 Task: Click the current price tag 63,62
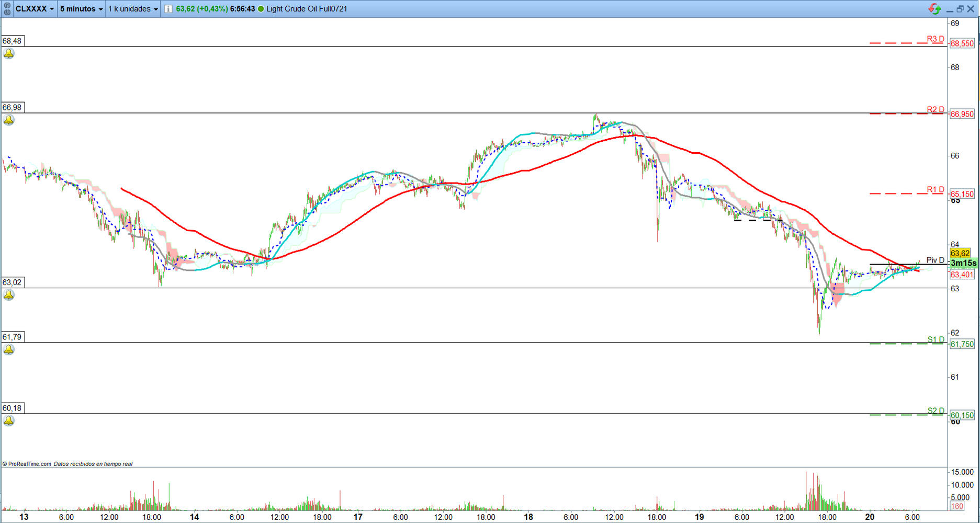(960, 253)
